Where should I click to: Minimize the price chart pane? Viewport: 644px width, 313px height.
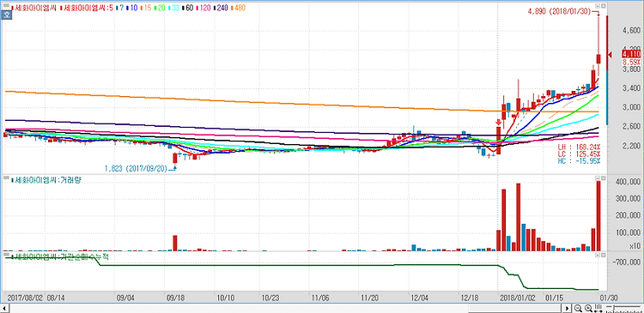pyautogui.click(x=598, y=6)
